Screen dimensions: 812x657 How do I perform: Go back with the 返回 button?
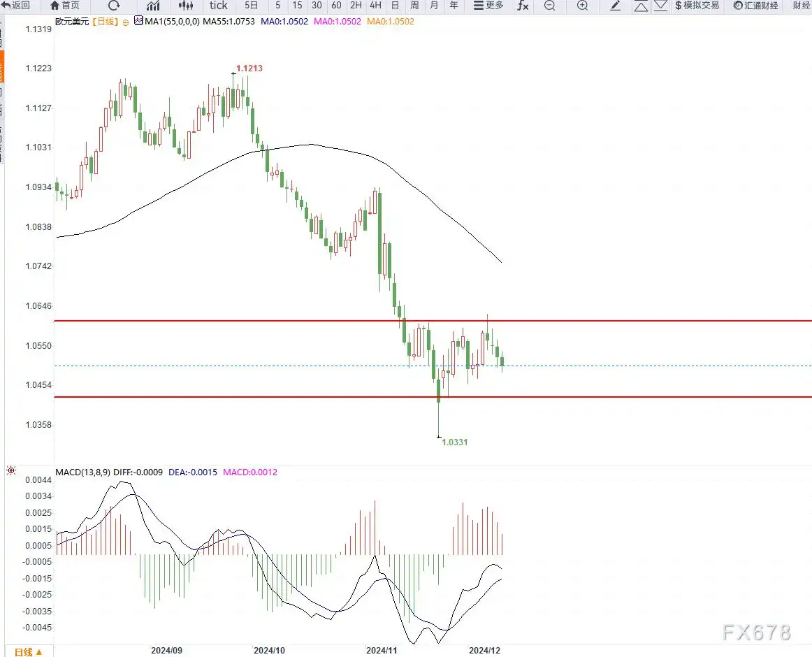coord(15,5)
